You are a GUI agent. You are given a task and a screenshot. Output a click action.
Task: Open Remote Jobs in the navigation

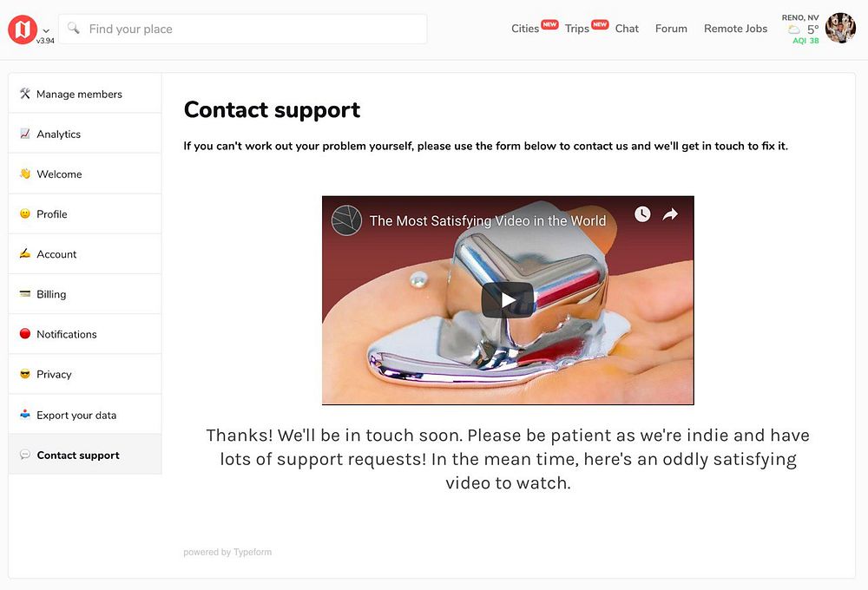coord(735,29)
